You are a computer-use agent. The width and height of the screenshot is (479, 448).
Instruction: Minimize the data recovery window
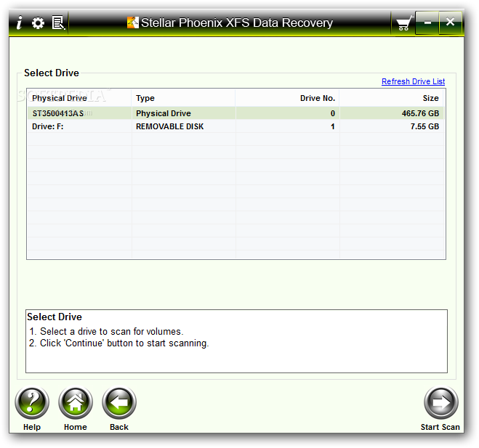tap(427, 23)
